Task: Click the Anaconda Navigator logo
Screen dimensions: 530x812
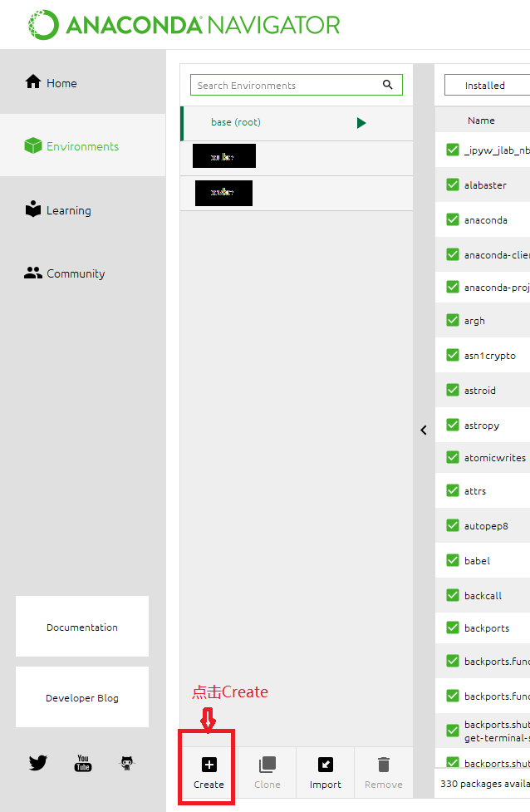Action: pyautogui.click(x=184, y=25)
